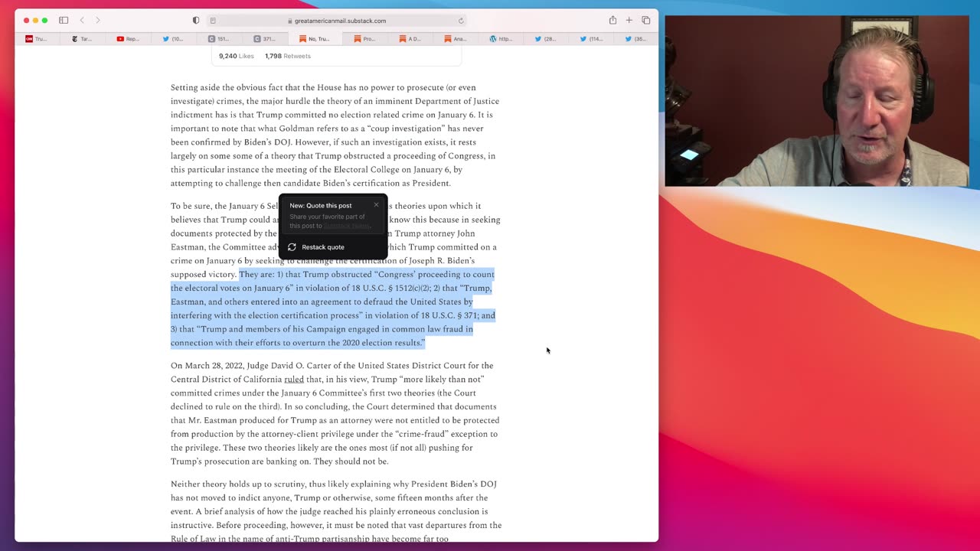Switch to the Twitter "(10..." tab
Viewport: 980px width, 551px height.
(x=173, y=38)
